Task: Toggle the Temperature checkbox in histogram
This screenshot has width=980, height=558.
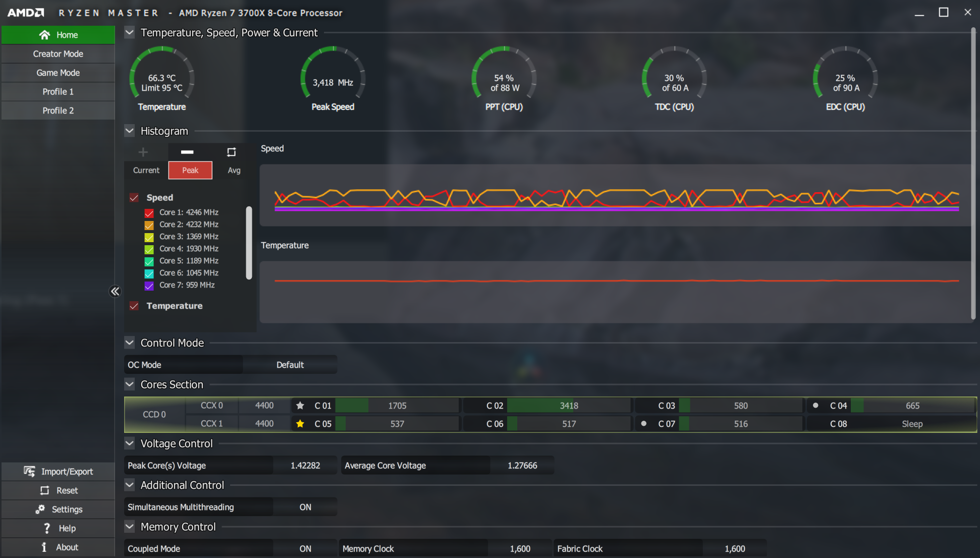Action: [134, 306]
